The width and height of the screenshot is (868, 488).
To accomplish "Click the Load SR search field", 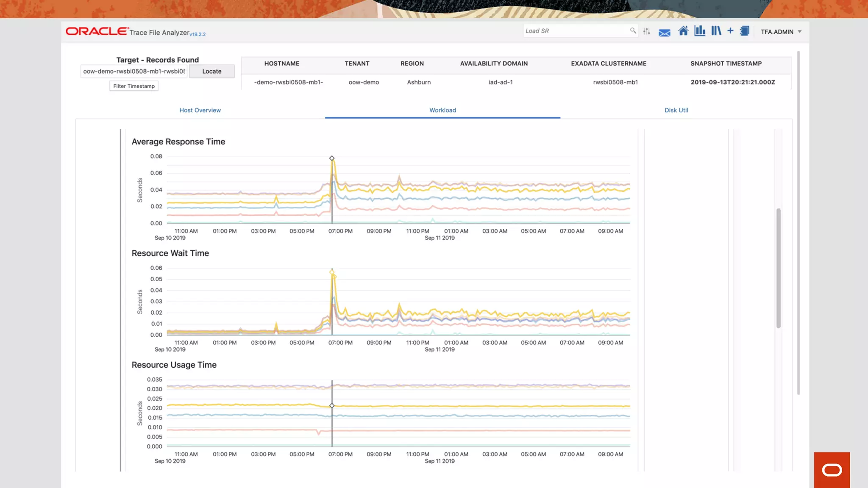I will 576,31.
